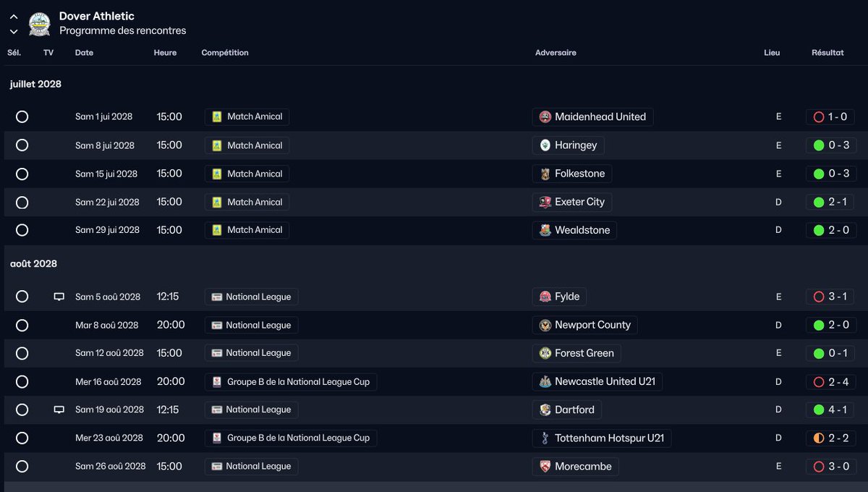
Task: Click National League logo on 5 aoû fixture
Action: [216, 297]
